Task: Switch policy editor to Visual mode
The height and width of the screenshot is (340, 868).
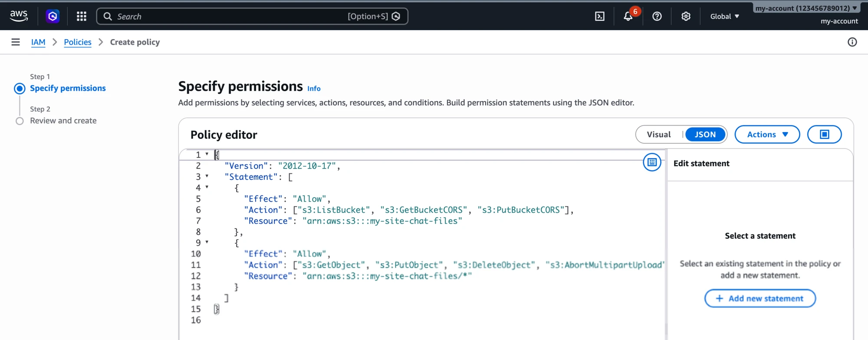Action: 659,134
